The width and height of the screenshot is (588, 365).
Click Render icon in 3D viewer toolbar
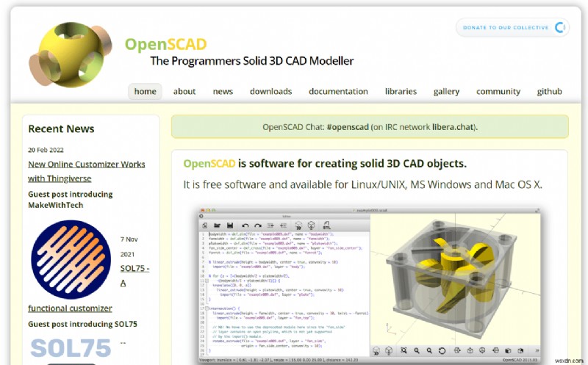pyautogui.click(x=389, y=350)
